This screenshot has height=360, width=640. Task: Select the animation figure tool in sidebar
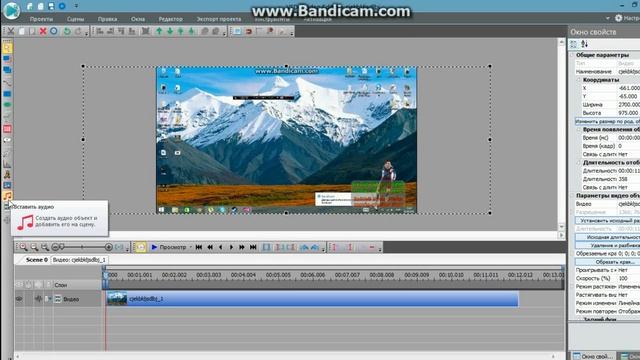[x=7, y=175]
